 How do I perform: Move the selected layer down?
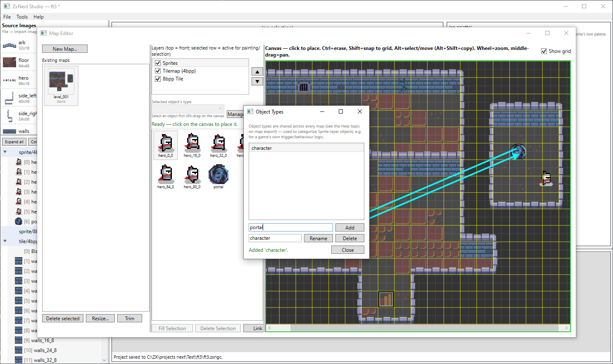[x=257, y=81]
